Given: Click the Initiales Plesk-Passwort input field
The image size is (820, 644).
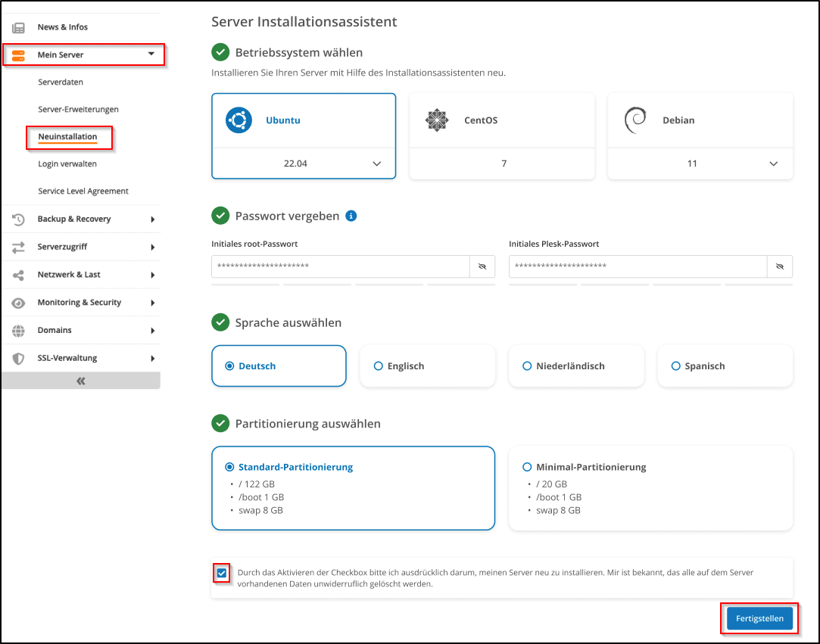Looking at the screenshot, I should tap(637, 266).
